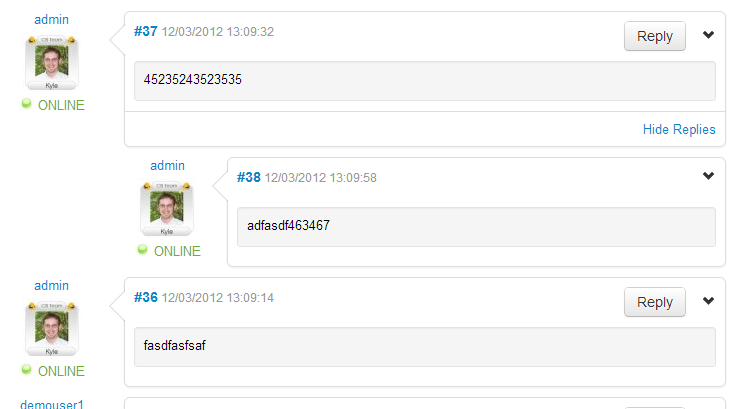Open permalink #38
Screen dimensions: 736x409
(248, 177)
